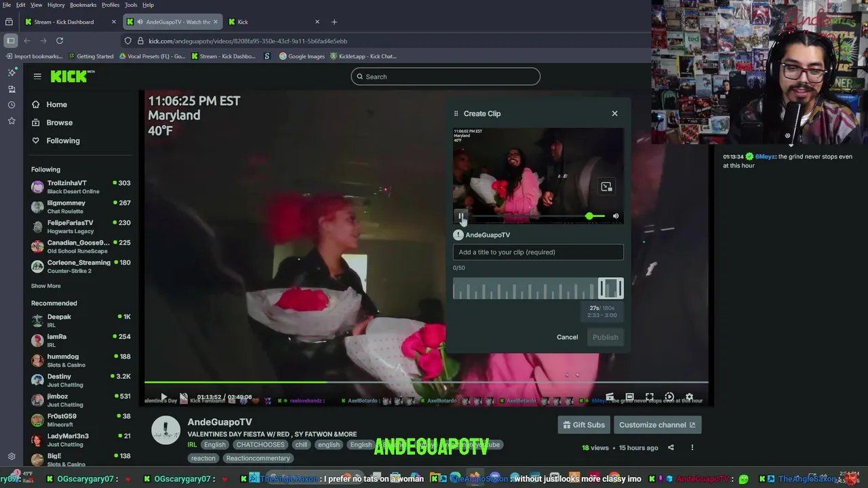The width and height of the screenshot is (868, 488).
Task: Toggle mute on the main video player
Action: 183,397
